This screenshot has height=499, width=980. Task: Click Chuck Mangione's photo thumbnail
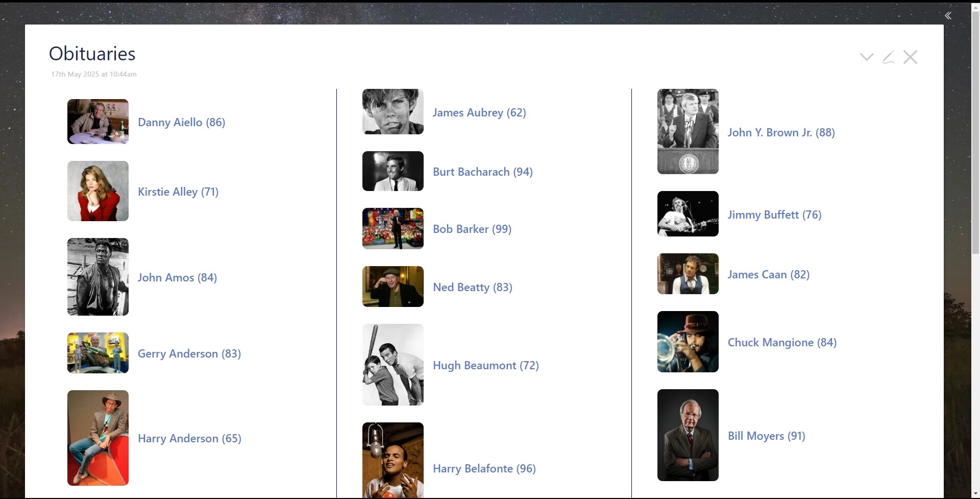[688, 342]
